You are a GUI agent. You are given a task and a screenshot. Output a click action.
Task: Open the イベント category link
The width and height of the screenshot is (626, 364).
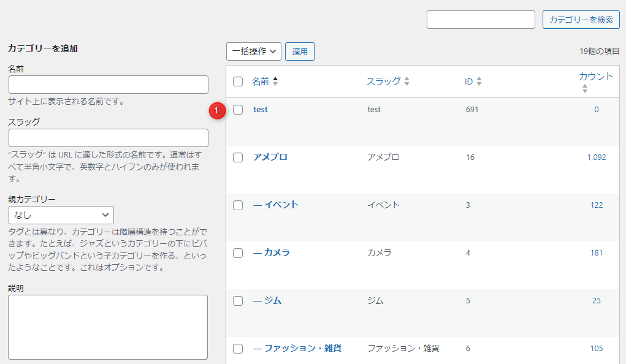pyautogui.click(x=281, y=205)
